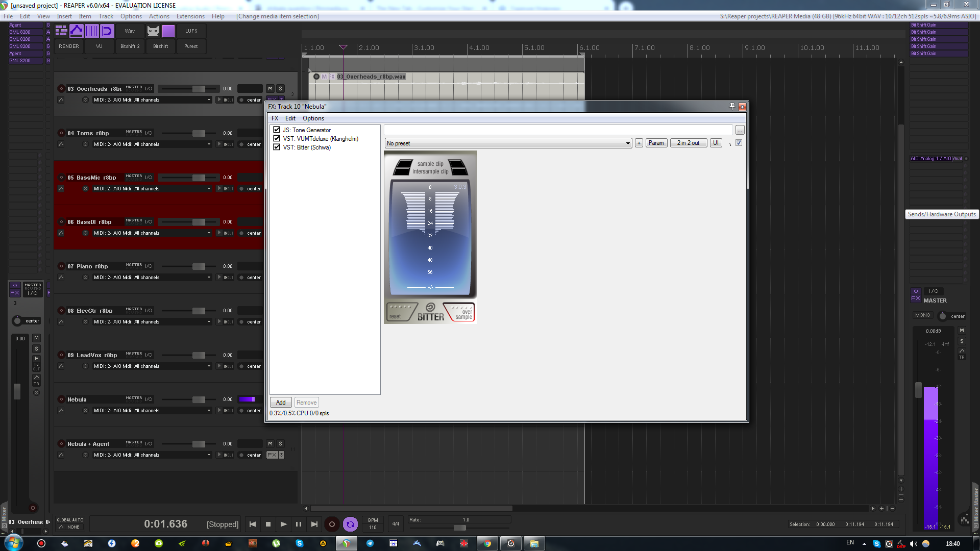Open MIDI input dropdown on 08 ElecGtr track
This screenshot has height=551, width=980.
[x=152, y=322]
